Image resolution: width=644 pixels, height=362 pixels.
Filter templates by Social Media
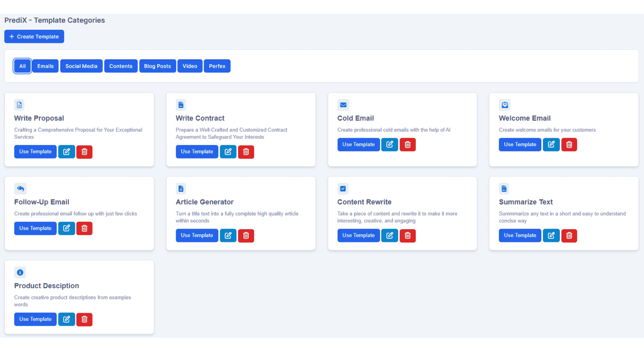point(82,66)
